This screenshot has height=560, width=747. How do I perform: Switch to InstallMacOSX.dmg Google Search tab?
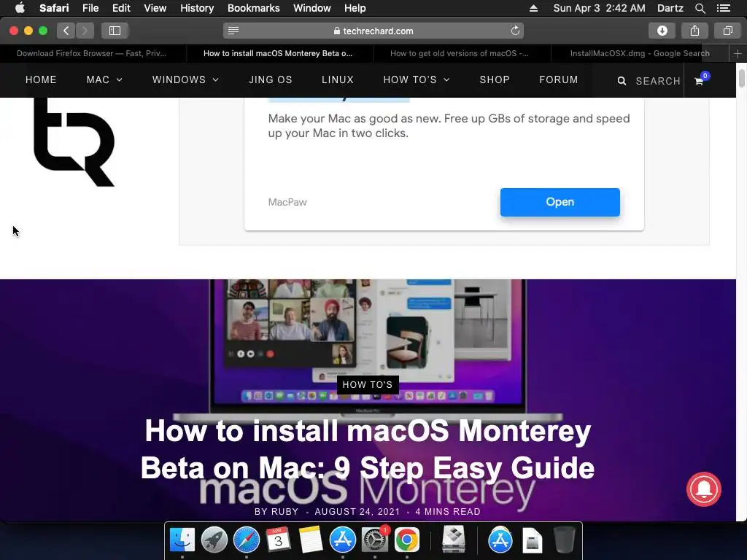(640, 53)
